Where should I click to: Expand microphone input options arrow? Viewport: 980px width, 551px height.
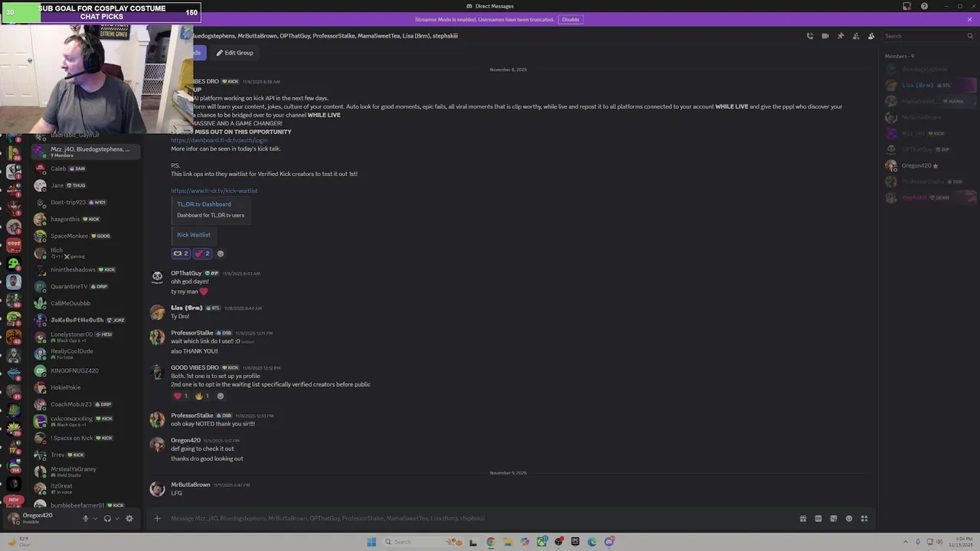point(95,518)
